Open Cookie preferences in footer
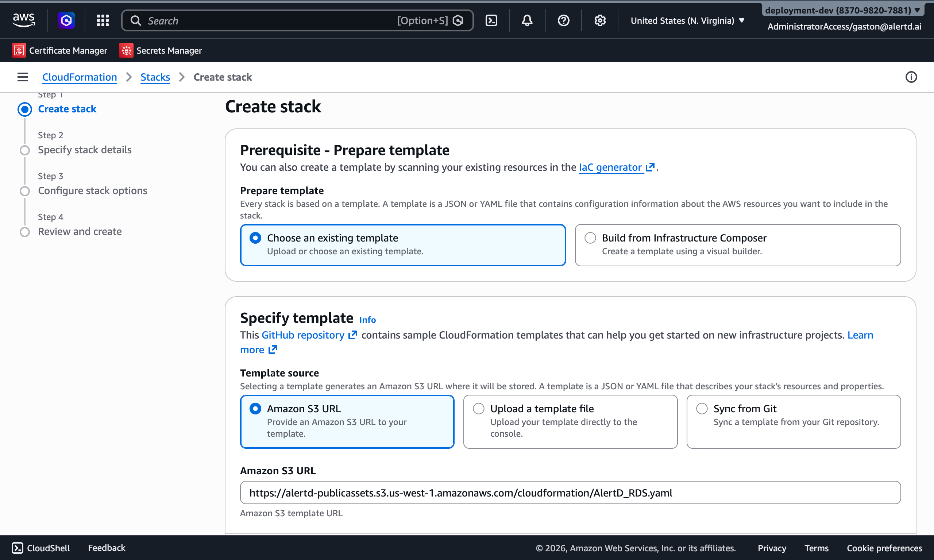934x560 pixels. 884,548
